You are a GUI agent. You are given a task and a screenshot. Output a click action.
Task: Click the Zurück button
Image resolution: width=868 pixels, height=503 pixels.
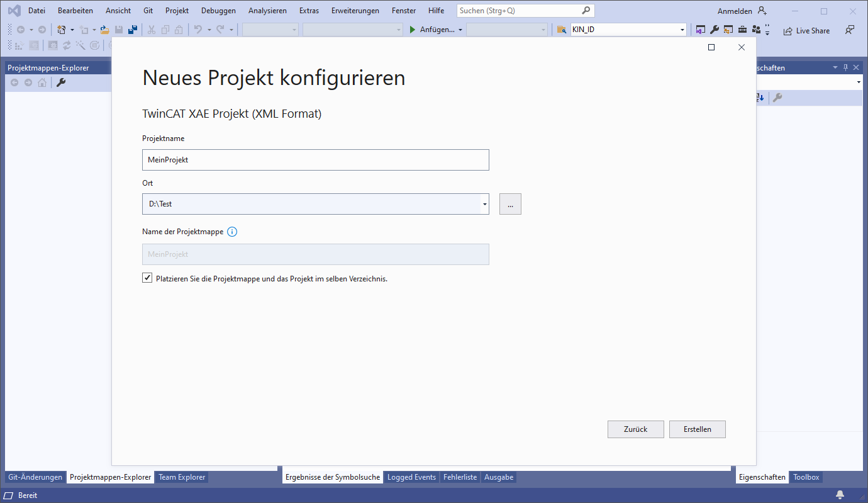[x=636, y=429]
